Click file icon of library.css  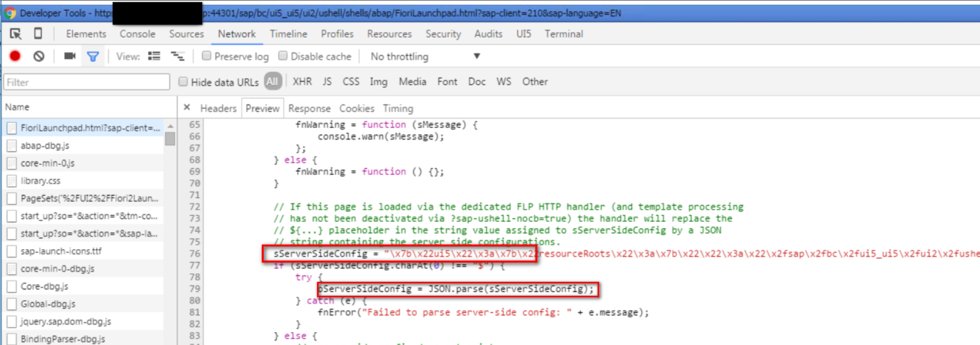[x=12, y=181]
